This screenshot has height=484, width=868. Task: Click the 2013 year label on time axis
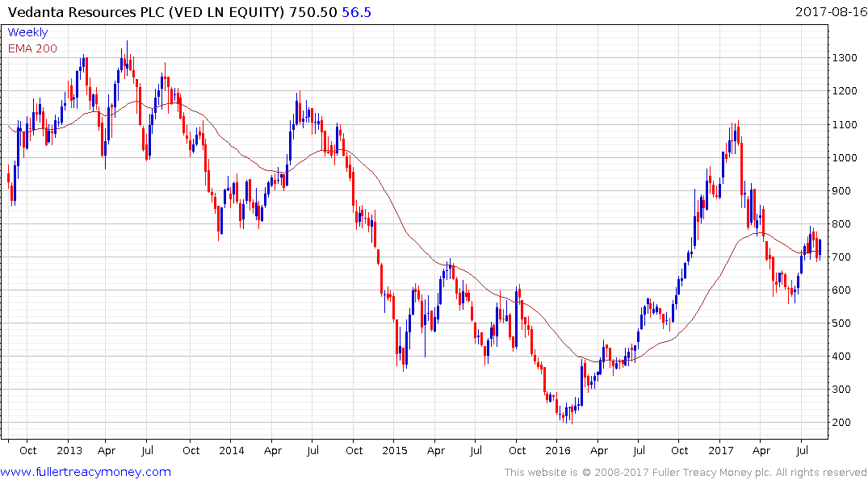pyautogui.click(x=69, y=450)
